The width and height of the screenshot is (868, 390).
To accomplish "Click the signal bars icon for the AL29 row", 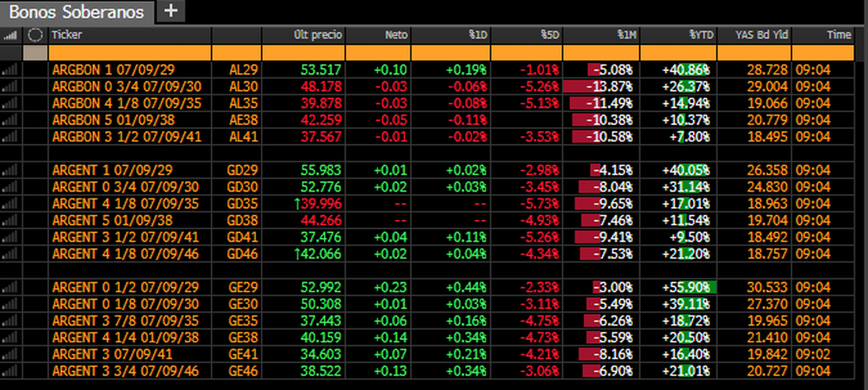I will [x=10, y=69].
